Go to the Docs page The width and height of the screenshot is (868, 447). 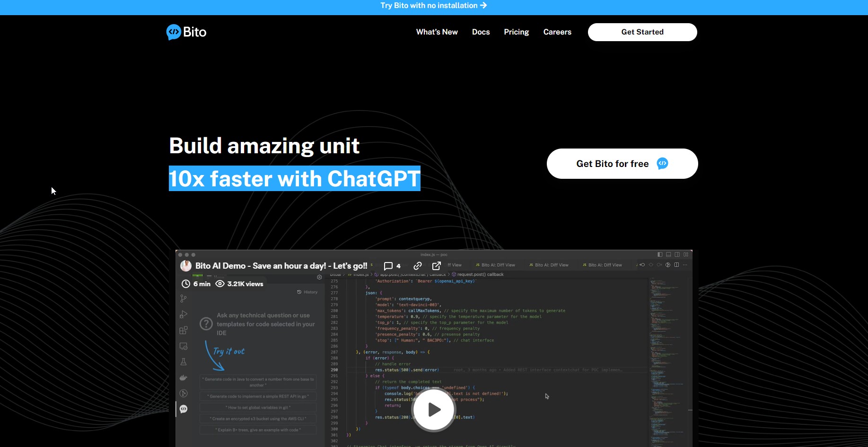click(x=481, y=32)
